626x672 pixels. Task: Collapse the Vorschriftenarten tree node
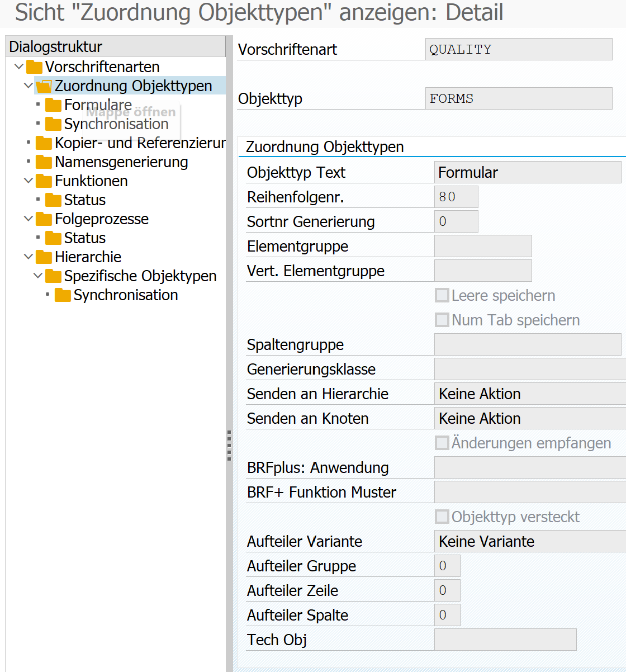tap(19, 67)
